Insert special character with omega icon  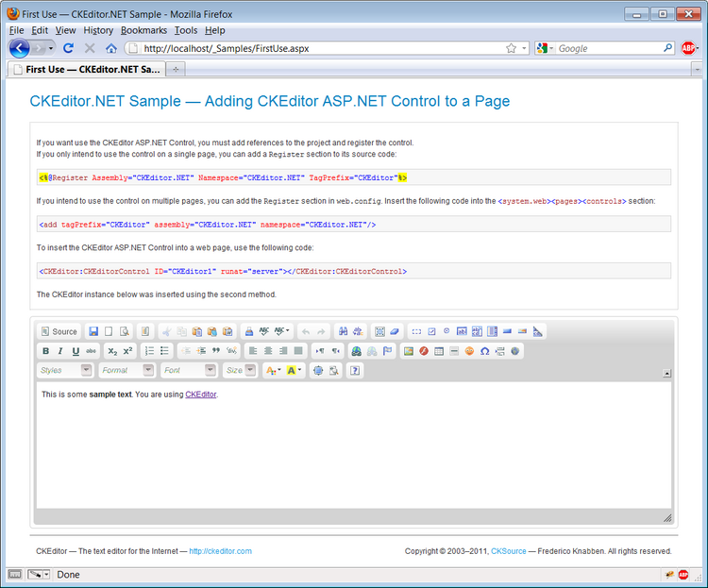tap(485, 351)
